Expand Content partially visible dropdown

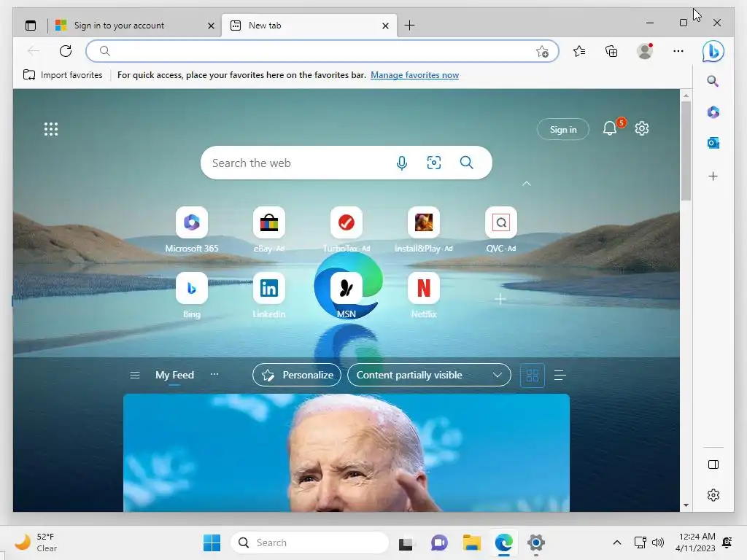pos(429,376)
